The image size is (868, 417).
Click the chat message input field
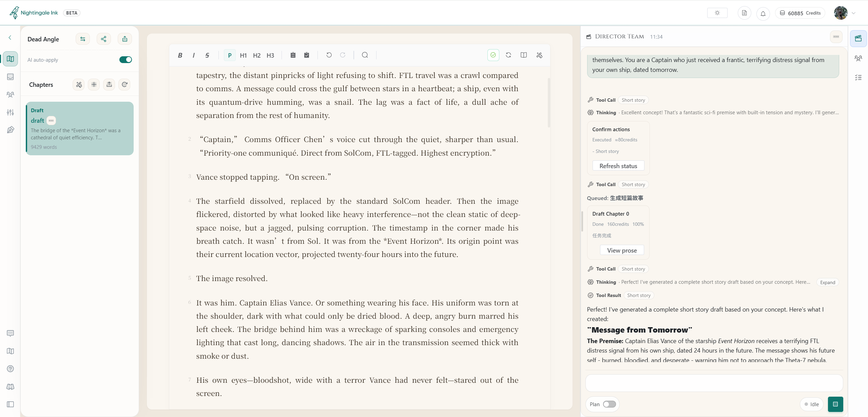(714, 383)
